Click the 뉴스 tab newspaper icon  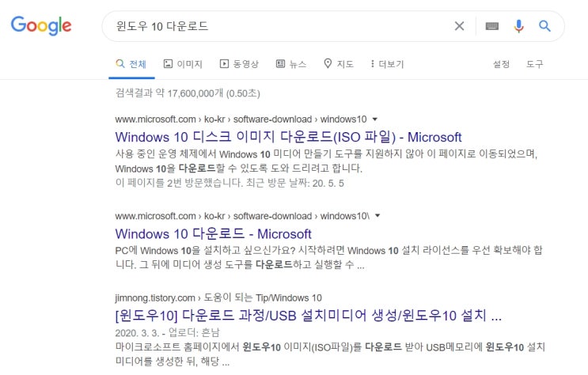coord(280,64)
